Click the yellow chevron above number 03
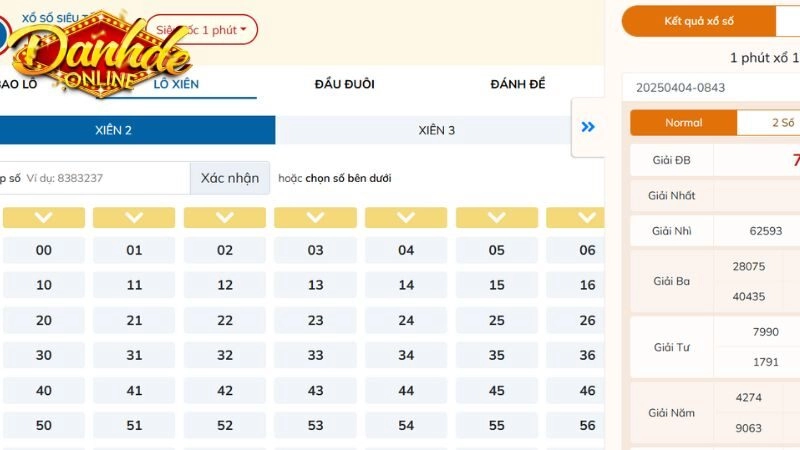The height and width of the screenshot is (450, 800). [315, 217]
